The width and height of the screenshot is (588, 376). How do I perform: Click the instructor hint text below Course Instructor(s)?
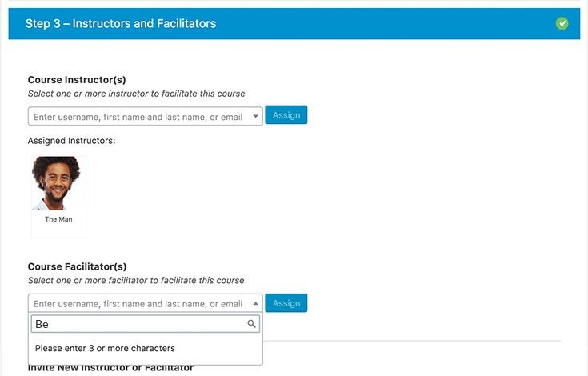137,94
